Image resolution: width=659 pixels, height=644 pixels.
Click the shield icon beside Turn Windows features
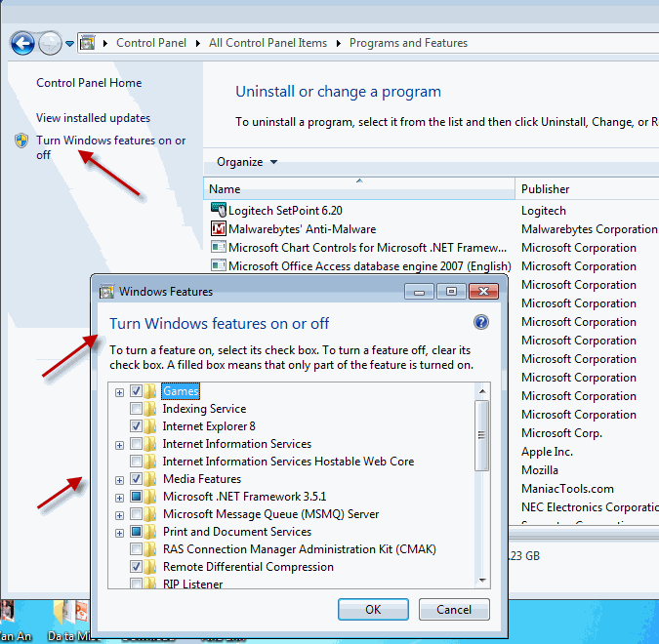pyautogui.click(x=21, y=141)
